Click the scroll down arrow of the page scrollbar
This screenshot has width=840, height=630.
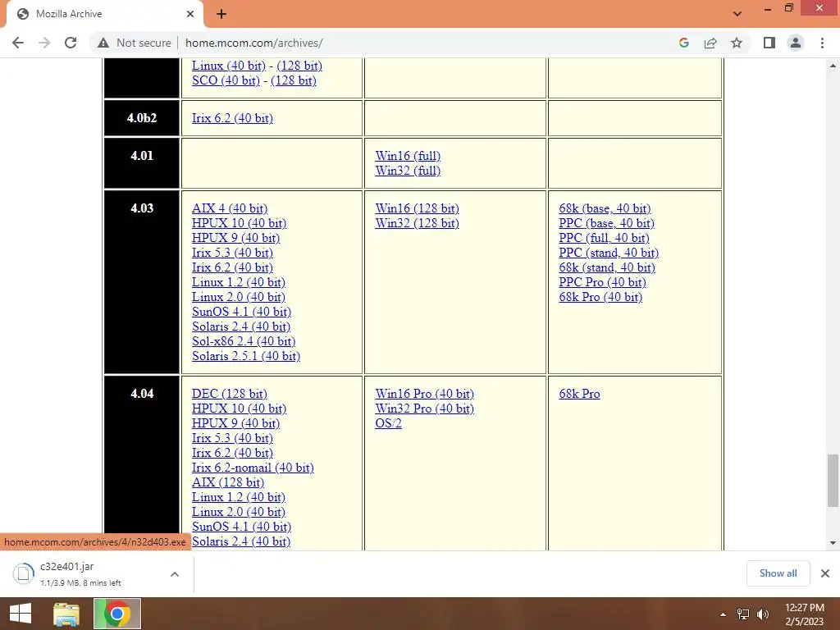coord(833,543)
